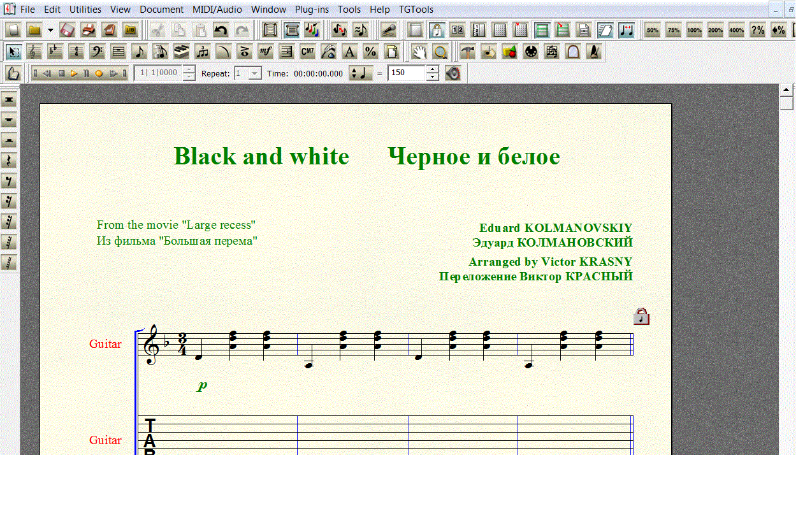Click the tempo field showing 150
This screenshot has height=518, width=812.
406,73
